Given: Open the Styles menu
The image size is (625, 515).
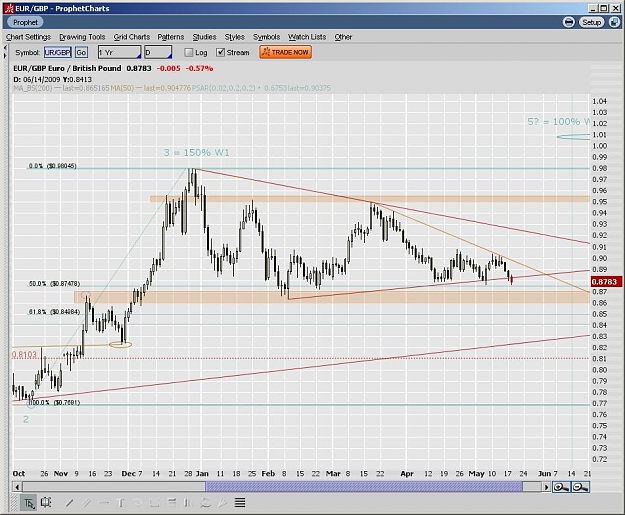Looking at the screenshot, I should [234, 37].
